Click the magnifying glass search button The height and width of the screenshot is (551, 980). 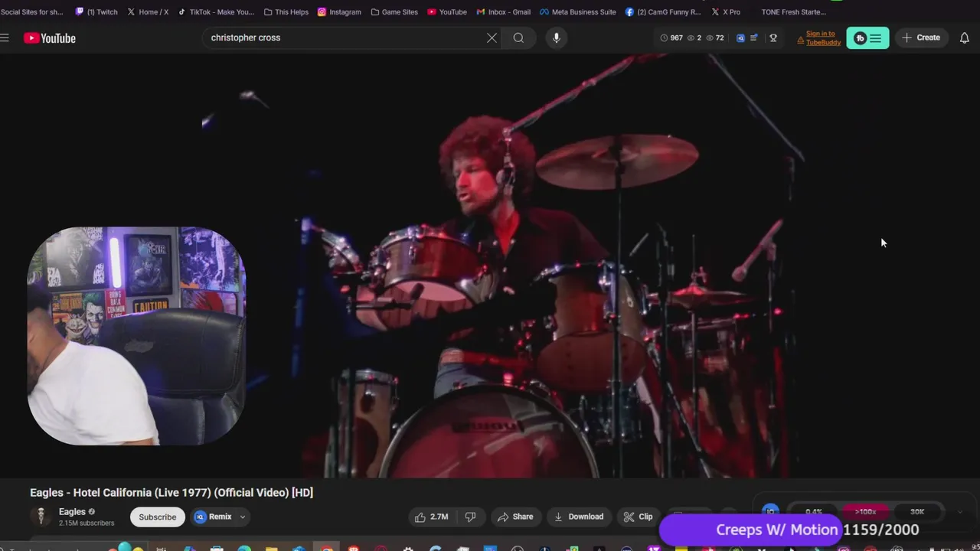point(518,38)
